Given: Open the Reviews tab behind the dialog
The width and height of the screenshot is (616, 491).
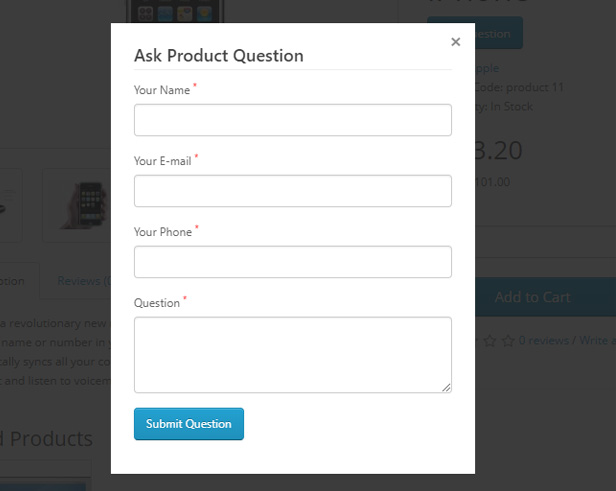Looking at the screenshot, I should (84, 281).
